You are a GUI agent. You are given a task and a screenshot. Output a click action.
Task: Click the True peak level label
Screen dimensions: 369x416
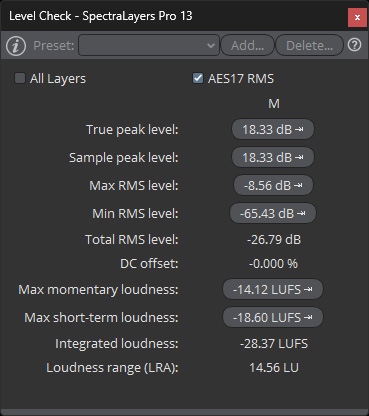click(132, 130)
